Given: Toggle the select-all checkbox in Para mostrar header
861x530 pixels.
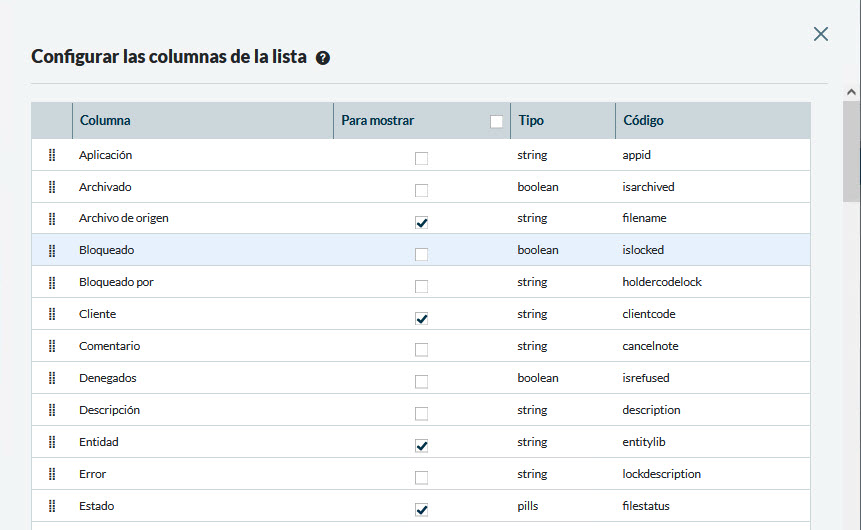Looking at the screenshot, I should [496, 122].
